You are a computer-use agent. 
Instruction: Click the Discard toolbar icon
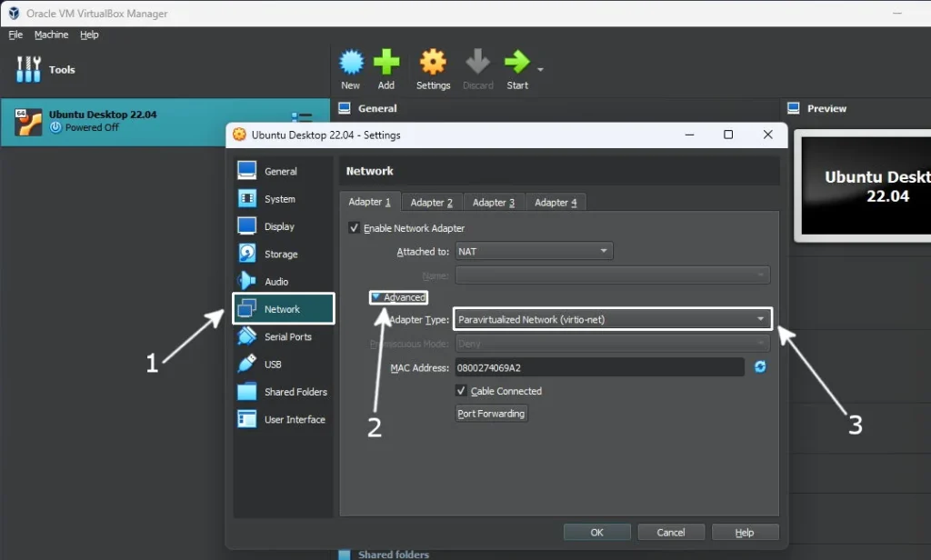pyautogui.click(x=478, y=63)
